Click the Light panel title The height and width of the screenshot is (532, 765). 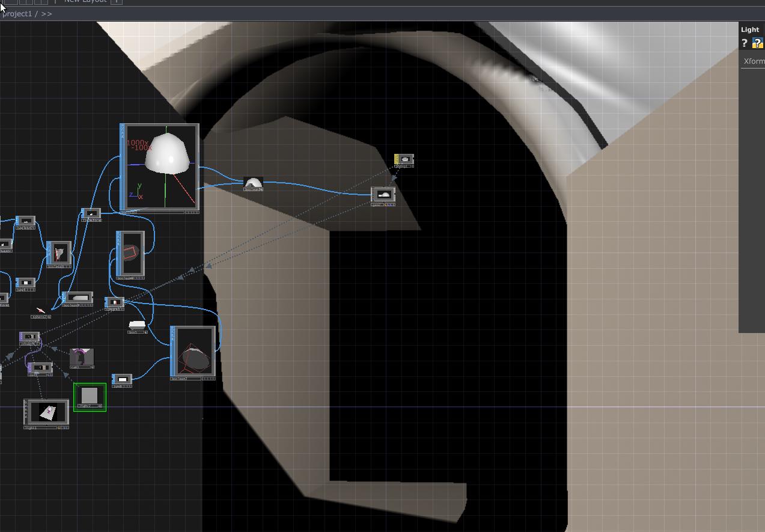coord(750,29)
